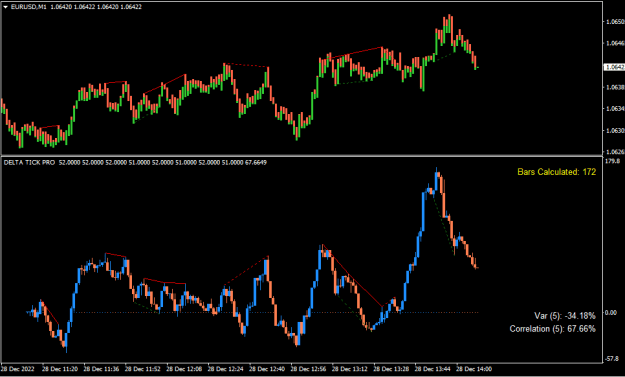The width and height of the screenshot is (625, 377).
Task: Click the current price label on price axis
Action: pyautogui.click(x=614, y=67)
